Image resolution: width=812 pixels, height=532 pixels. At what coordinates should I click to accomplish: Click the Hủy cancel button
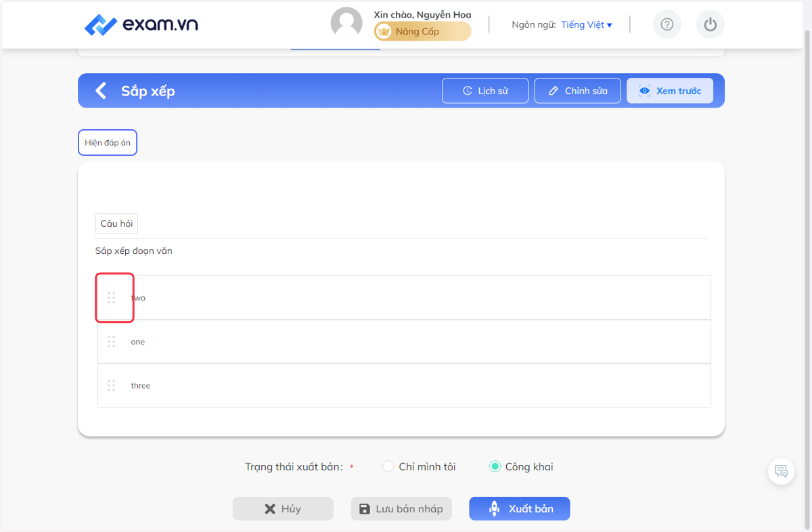(283, 509)
